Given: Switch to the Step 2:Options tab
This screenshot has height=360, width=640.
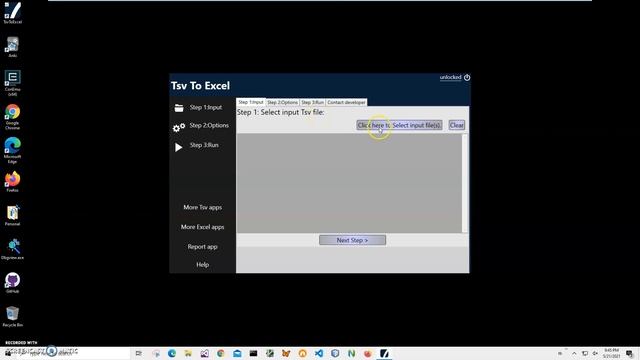Looking at the screenshot, I should click(282, 102).
